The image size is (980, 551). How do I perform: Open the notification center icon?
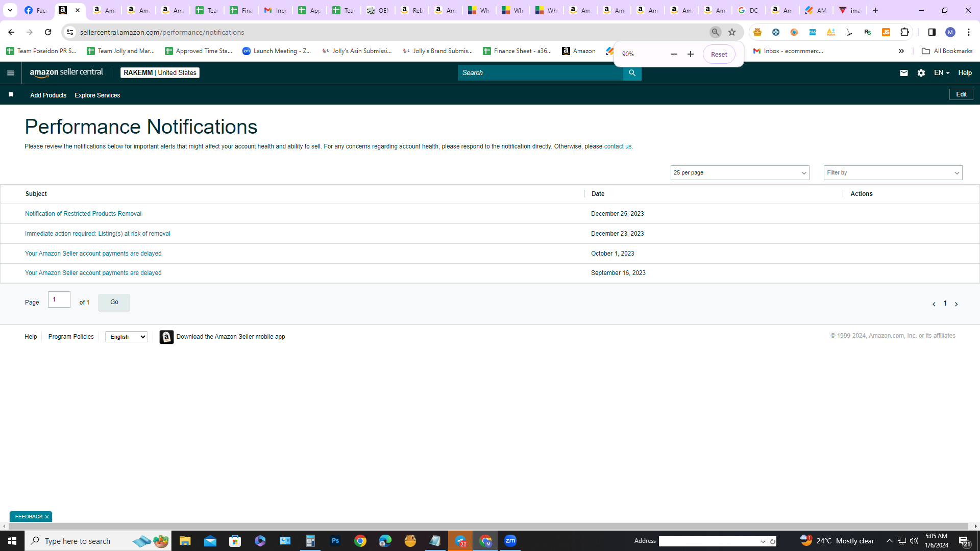[964, 541]
